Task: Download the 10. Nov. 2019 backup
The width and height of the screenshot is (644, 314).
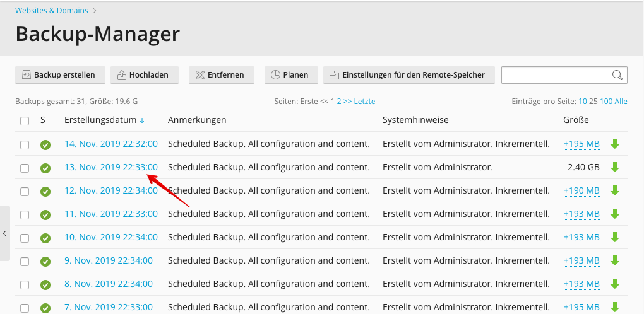Action: pyautogui.click(x=615, y=237)
